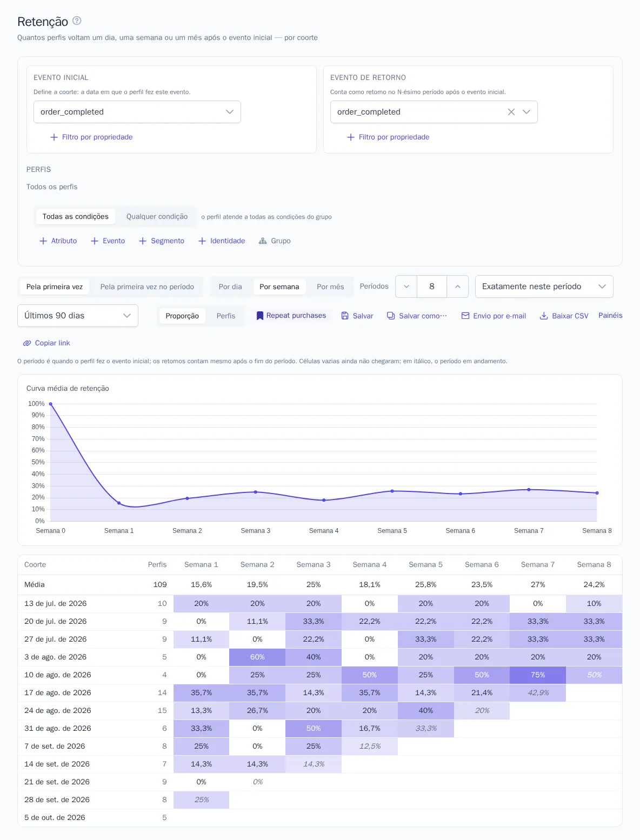Click the download icon for Baixar CSV
Image resolution: width=640 pixels, height=840 pixels.
coord(544,316)
